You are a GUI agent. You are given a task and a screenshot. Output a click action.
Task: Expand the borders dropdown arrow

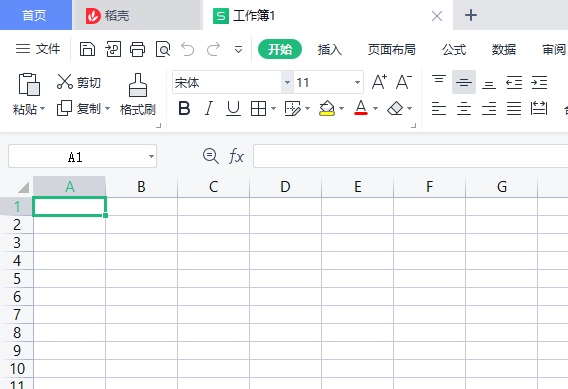pos(273,108)
